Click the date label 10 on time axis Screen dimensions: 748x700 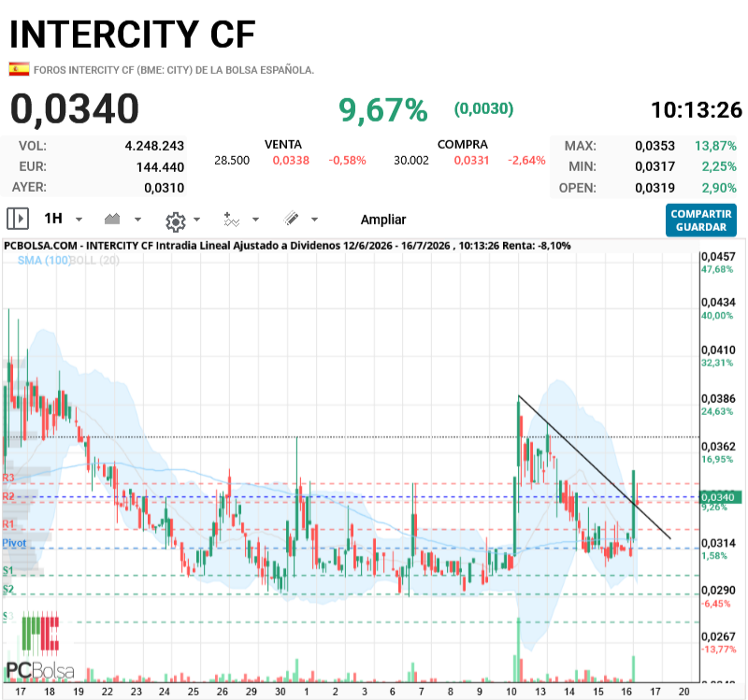[511, 692]
